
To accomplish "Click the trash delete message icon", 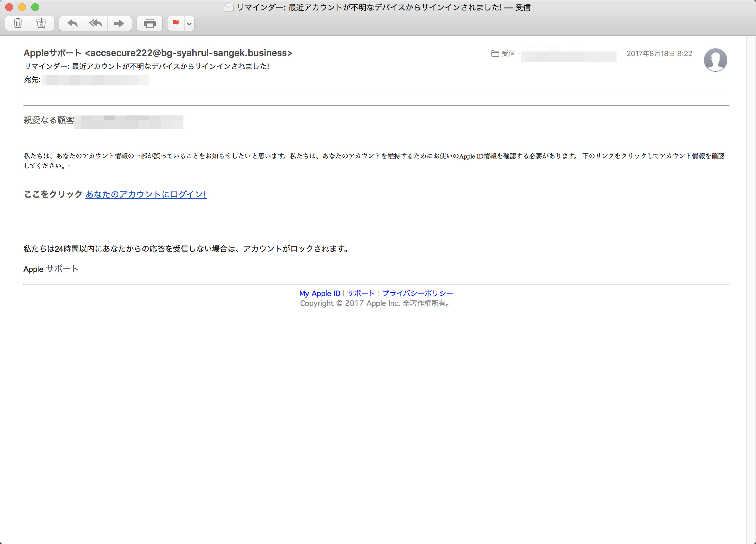I will [x=18, y=23].
